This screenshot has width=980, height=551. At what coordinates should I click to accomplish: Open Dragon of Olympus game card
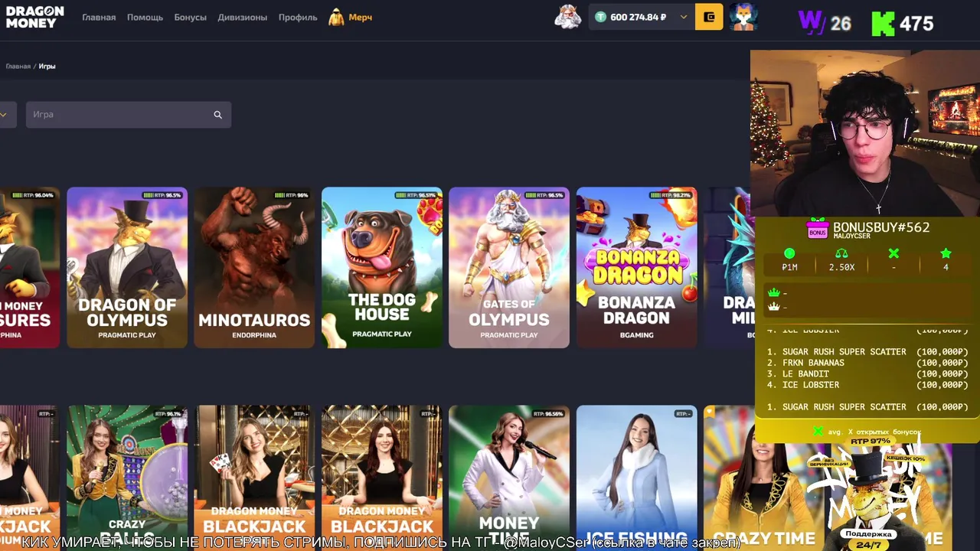(x=127, y=268)
